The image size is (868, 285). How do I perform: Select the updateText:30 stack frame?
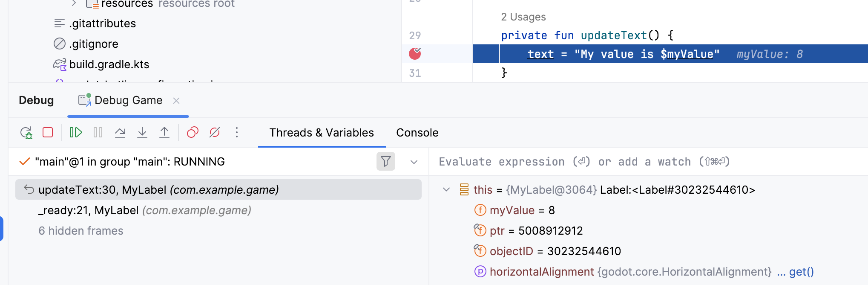pyautogui.click(x=218, y=189)
